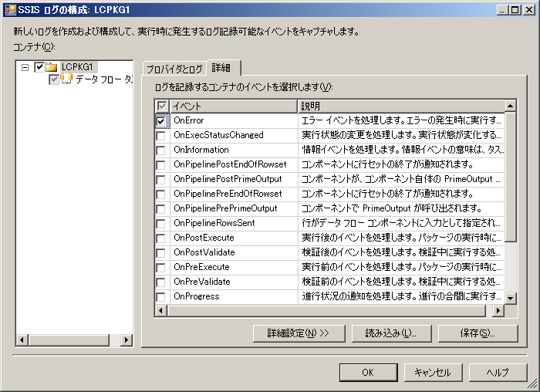The height and width of the screenshot is (392, 540).
Task: Select the OnPreValidate event name
Action: tap(202, 282)
